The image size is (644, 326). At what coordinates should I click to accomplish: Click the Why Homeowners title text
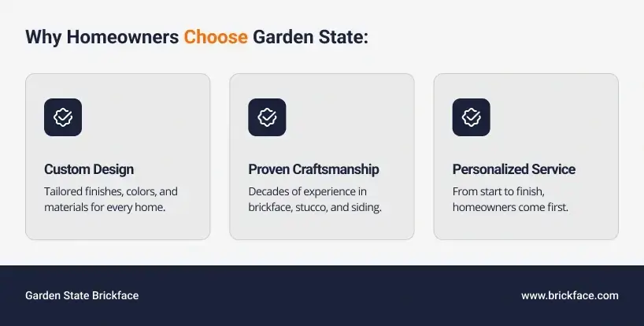click(x=102, y=37)
